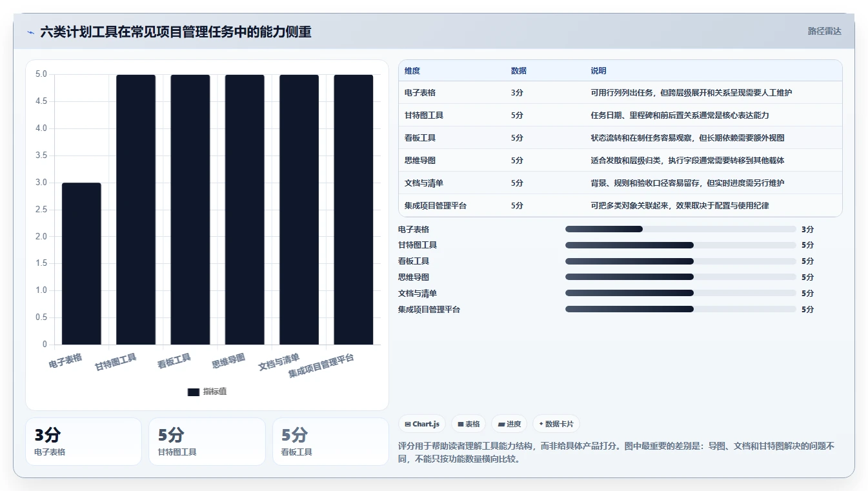Image resolution: width=868 pixels, height=491 pixels.
Task: Toggle the 指标值 legend swatch
Action: coord(193,392)
